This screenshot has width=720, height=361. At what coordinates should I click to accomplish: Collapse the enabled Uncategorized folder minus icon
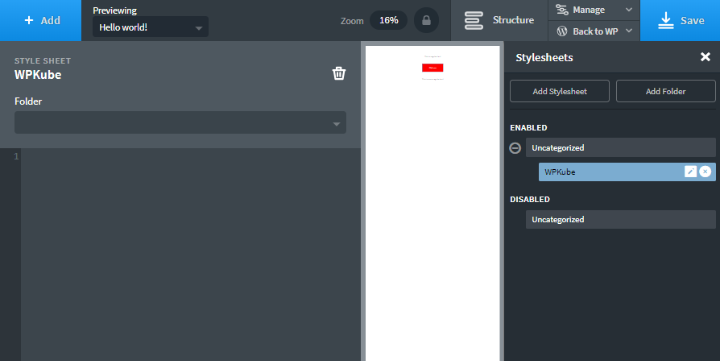(515, 148)
